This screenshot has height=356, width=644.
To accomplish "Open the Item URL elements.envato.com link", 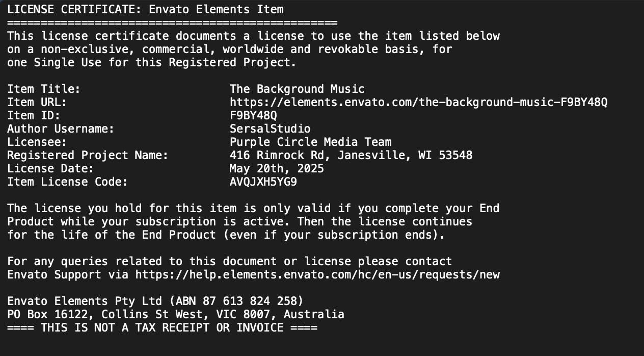I will click(x=418, y=102).
